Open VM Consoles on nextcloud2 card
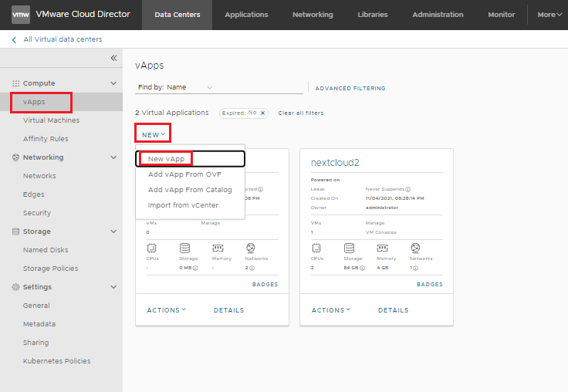 click(x=381, y=232)
